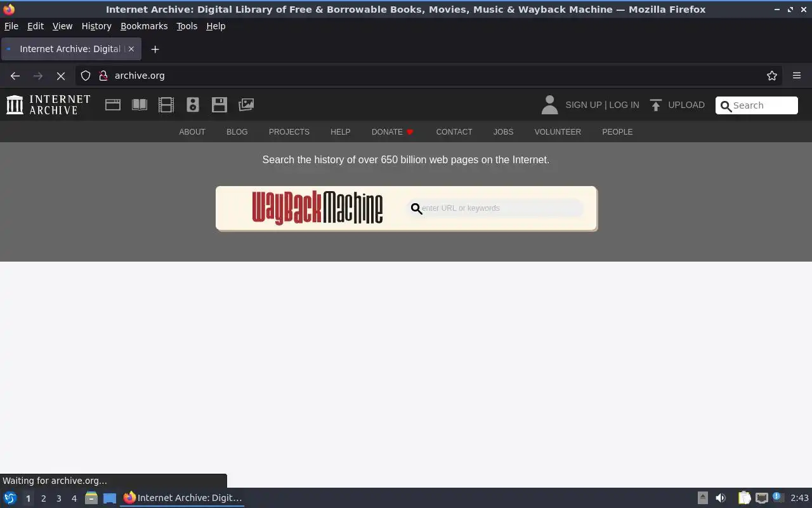Open the Tools menu
Image resolution: width=812 pixels, height=508 pixels.
[x=187, y=26]
